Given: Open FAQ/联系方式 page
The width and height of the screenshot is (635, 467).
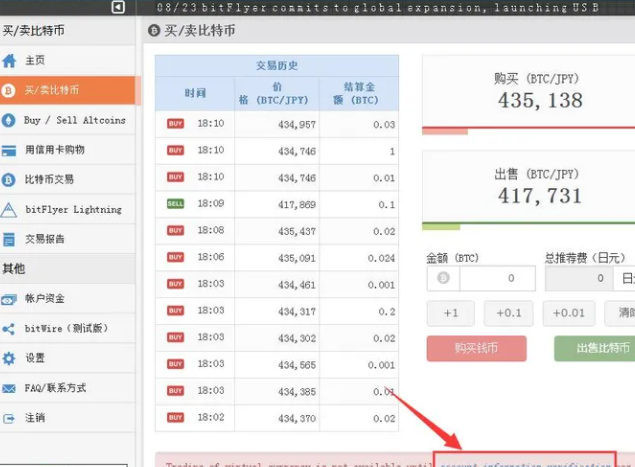Looking at the screenshot, I should (x=55, y=388).
